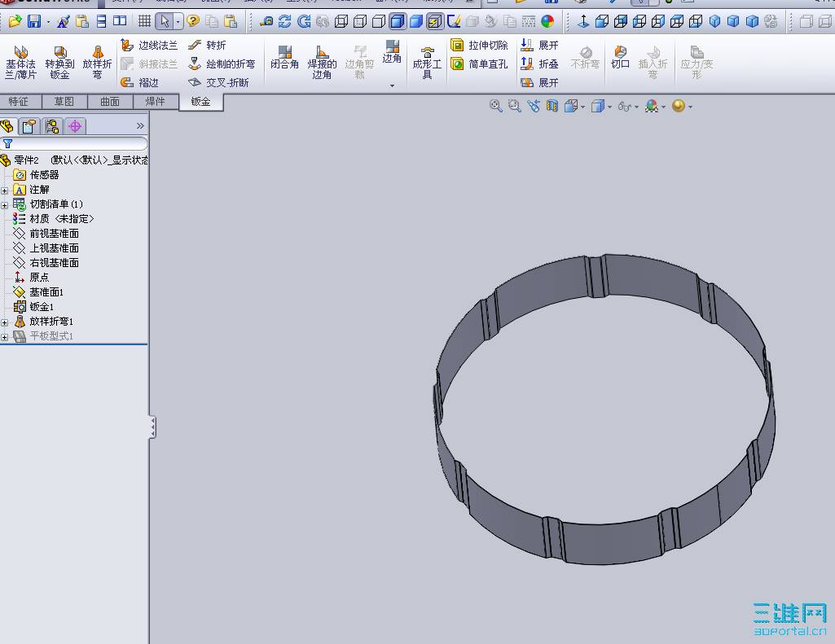The image size is (835, 644).
Task: Click Closed Corner (闭合角) tool
Action: point(284,58)
